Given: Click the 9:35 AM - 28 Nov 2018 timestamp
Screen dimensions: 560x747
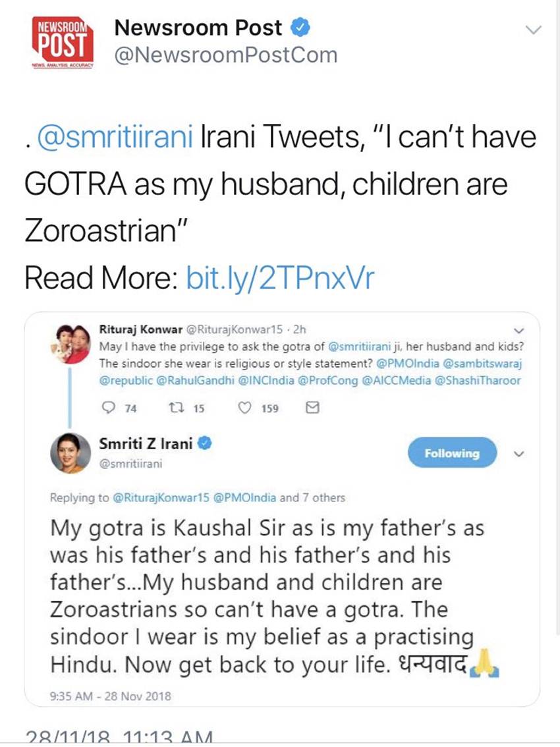Looking at the screenshot, I should click(110, 696).
